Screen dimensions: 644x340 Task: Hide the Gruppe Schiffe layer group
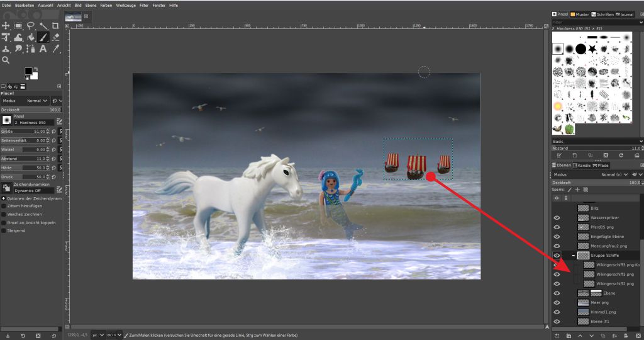click(557, 256)
